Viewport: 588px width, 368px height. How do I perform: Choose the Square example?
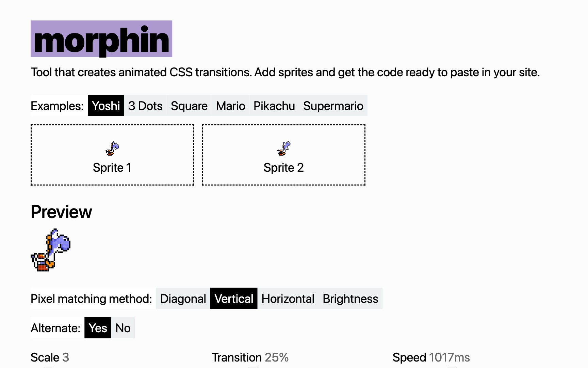click(x=189, y=106)
